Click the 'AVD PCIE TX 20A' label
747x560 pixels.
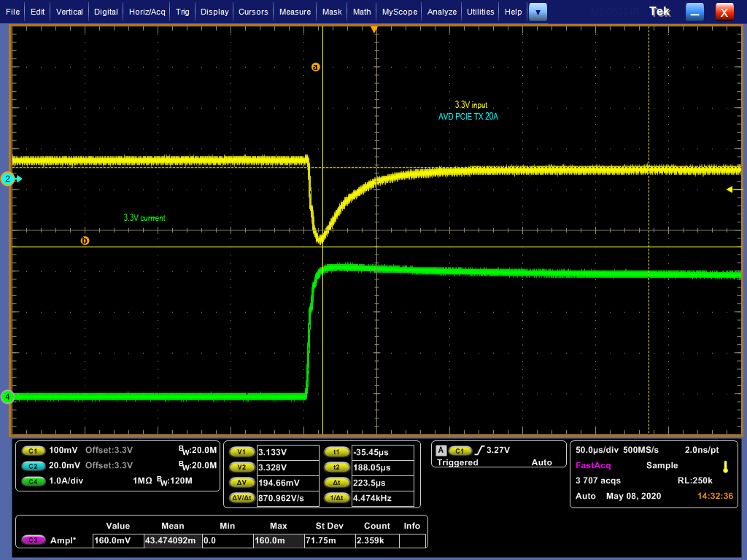[468, 117]
